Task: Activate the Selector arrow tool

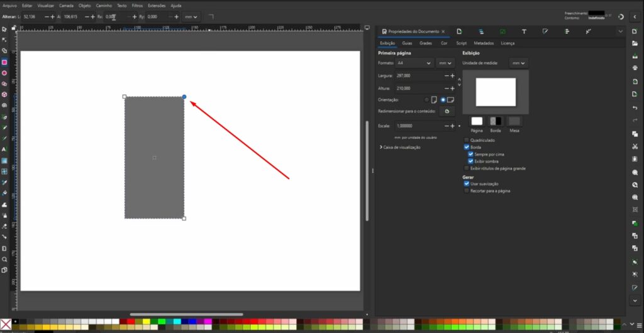Action: tap(4, 30)
